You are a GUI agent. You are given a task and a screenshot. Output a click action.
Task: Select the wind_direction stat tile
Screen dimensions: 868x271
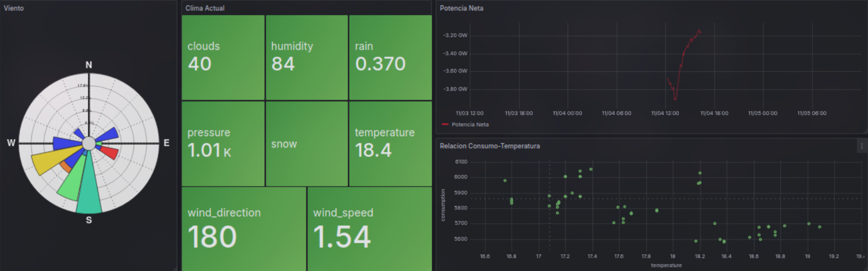coord(244,229)
